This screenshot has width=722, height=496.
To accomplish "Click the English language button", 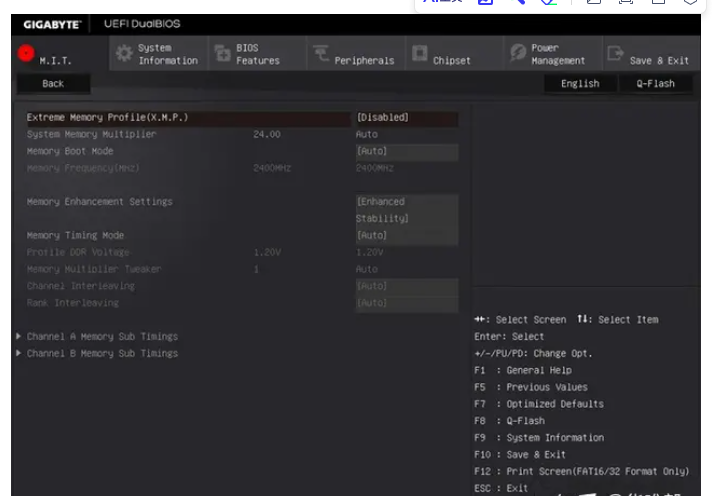I will coord(580,84).
